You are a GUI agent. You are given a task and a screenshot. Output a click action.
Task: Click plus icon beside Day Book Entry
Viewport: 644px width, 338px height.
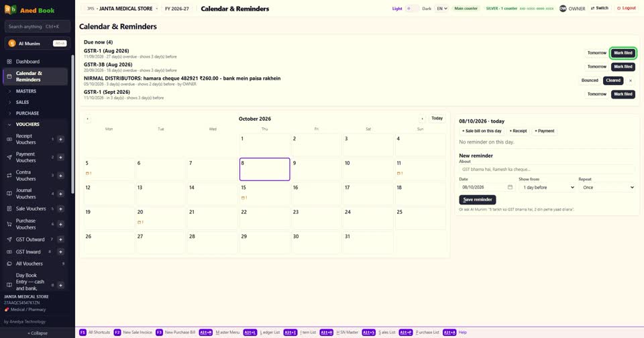[60, 285]
